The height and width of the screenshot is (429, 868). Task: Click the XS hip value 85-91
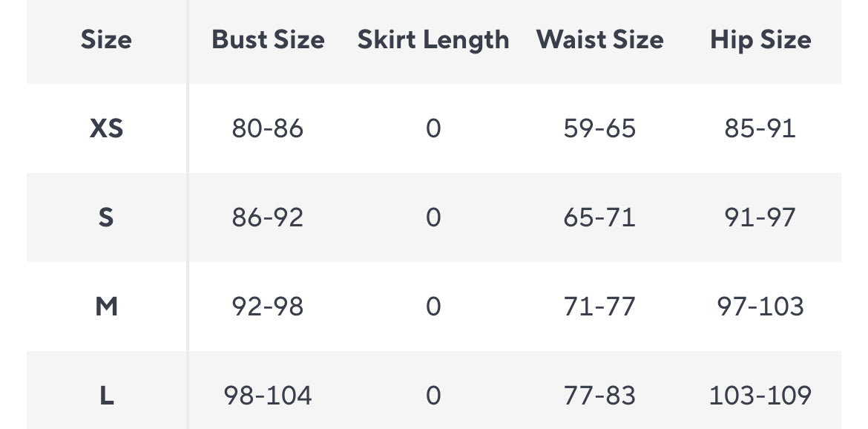(x=760, y=129)
